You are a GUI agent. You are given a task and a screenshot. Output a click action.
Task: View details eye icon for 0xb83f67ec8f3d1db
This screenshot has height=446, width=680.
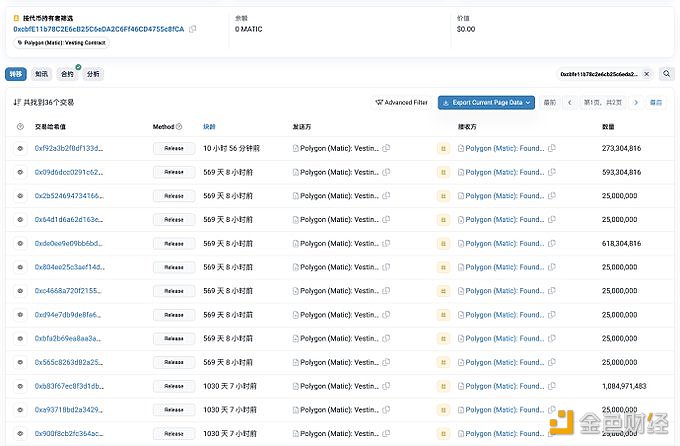click(x=20, y=386)
